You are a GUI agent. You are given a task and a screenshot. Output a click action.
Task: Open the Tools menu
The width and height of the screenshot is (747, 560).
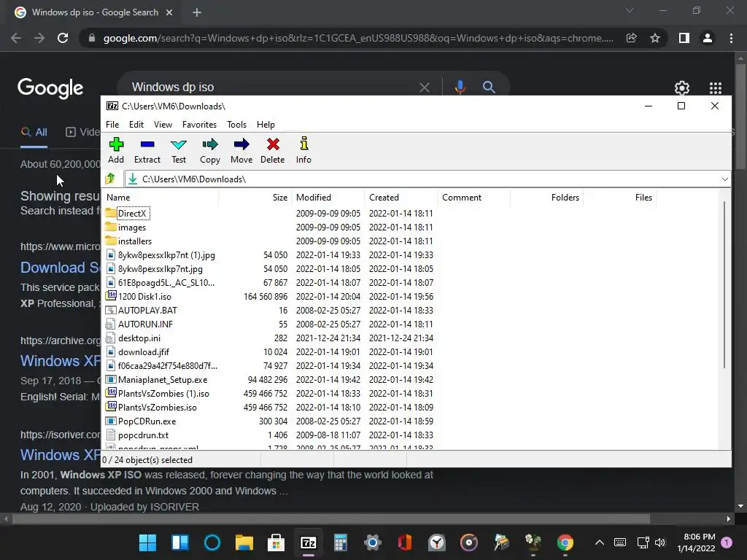pyautogui.click(x=237, y=124)
